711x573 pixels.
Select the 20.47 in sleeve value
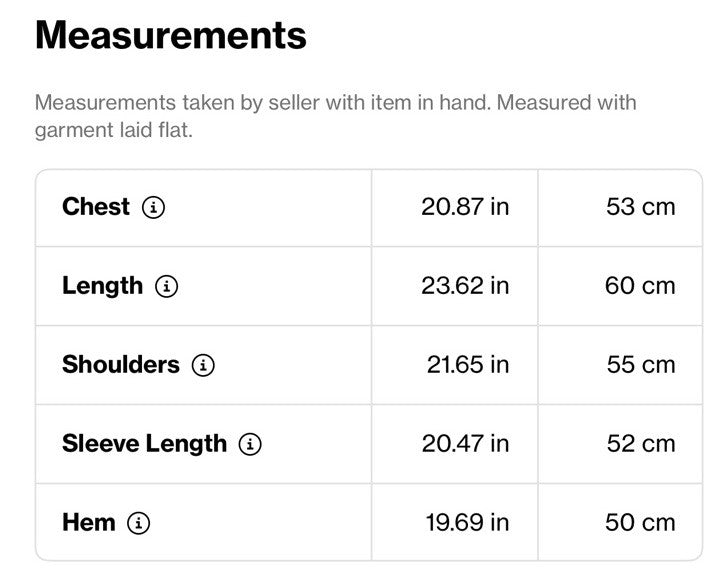tap(465, 443)
